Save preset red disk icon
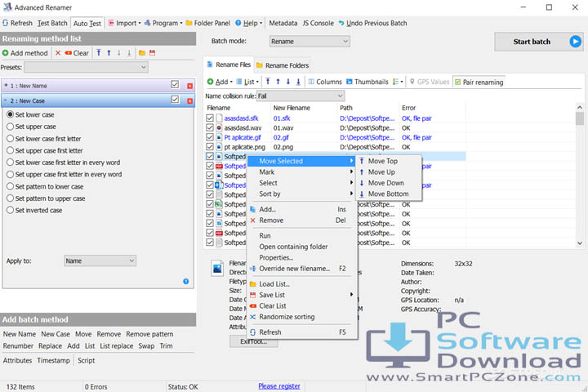 [x=152, y=53]
